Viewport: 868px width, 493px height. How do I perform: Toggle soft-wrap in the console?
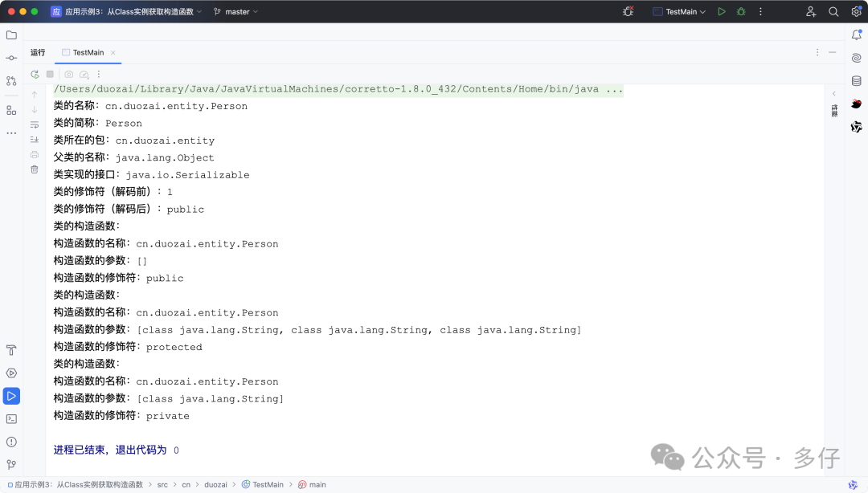click(35, 124)
